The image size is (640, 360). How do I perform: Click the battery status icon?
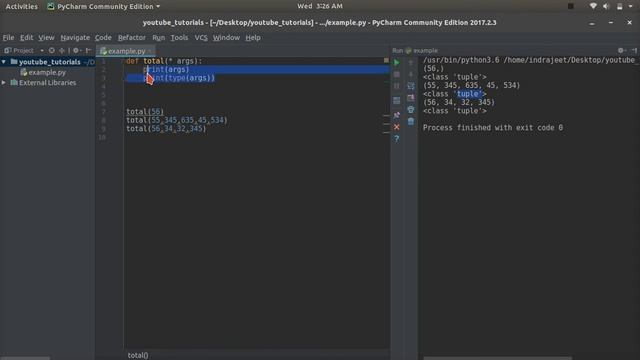[x=620, y=6]
